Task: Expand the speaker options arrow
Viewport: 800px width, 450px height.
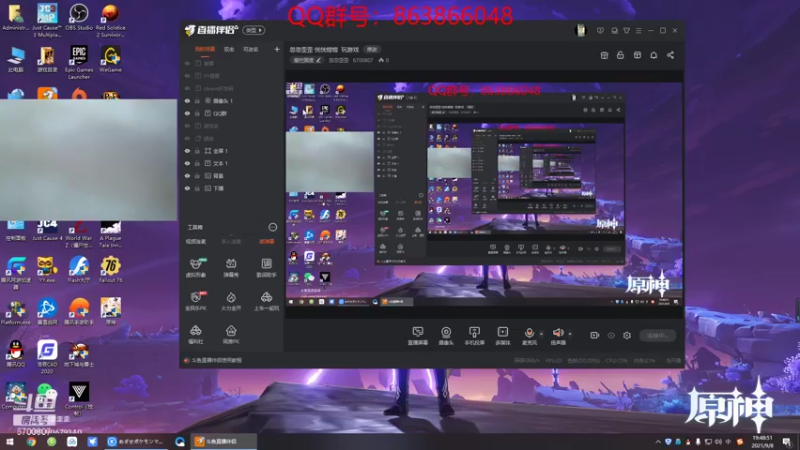Action: pos(570,335)
